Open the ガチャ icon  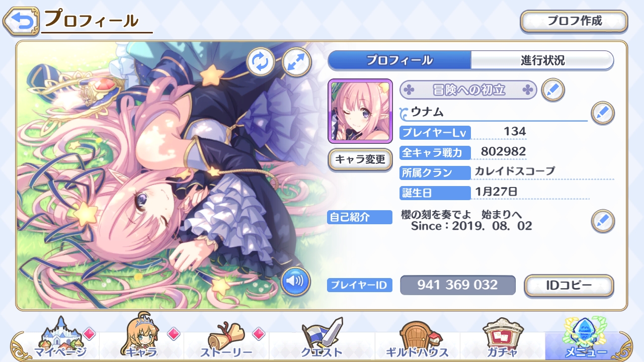click(502, 339)
